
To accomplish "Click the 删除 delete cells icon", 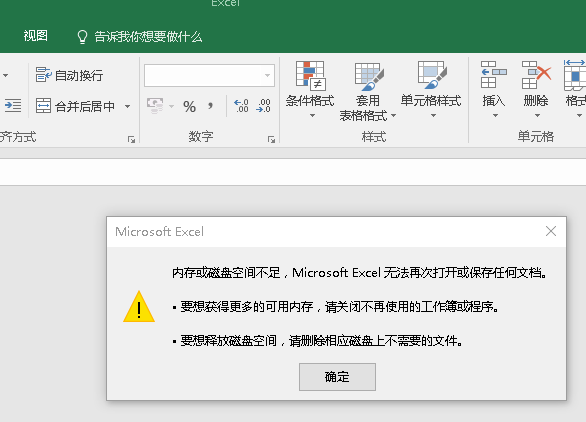I will pyautogui.click(x=536, y=75).
